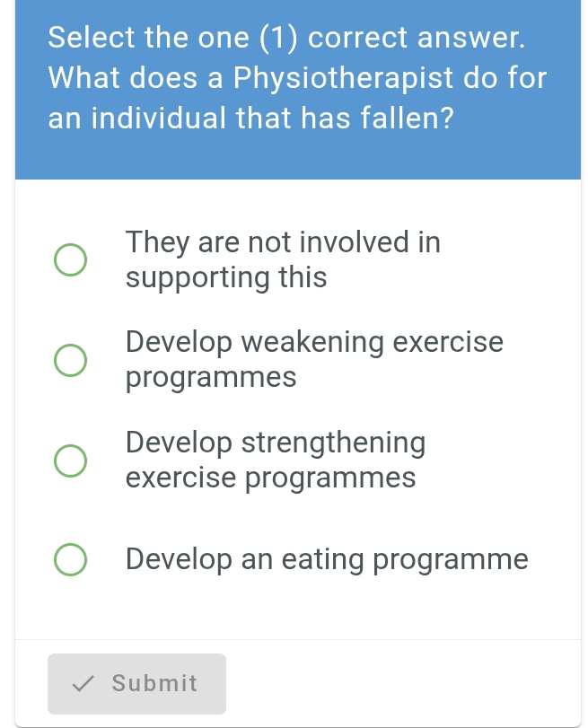Click the checkmark icon in Submit button
Image resolution: width=588 pixels, height=728 pixels.
pyautogui.click(x=83, y=684)
